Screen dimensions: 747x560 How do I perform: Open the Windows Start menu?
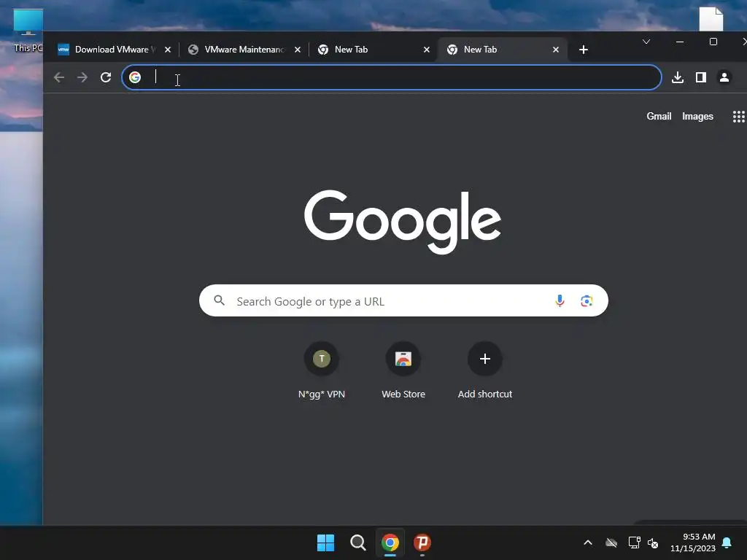326,542
